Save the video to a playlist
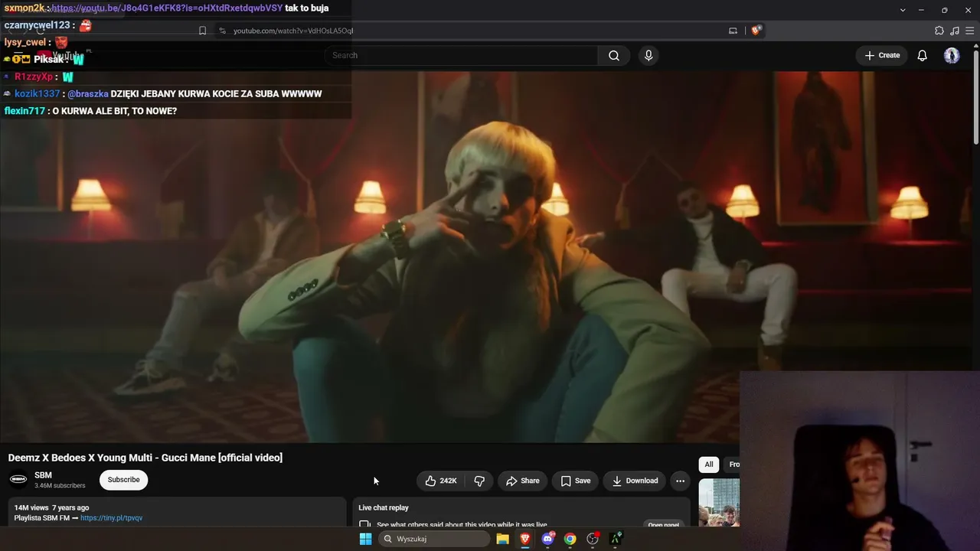The height and width of the screenshot is (551, 980). click(x=576, y=481)
